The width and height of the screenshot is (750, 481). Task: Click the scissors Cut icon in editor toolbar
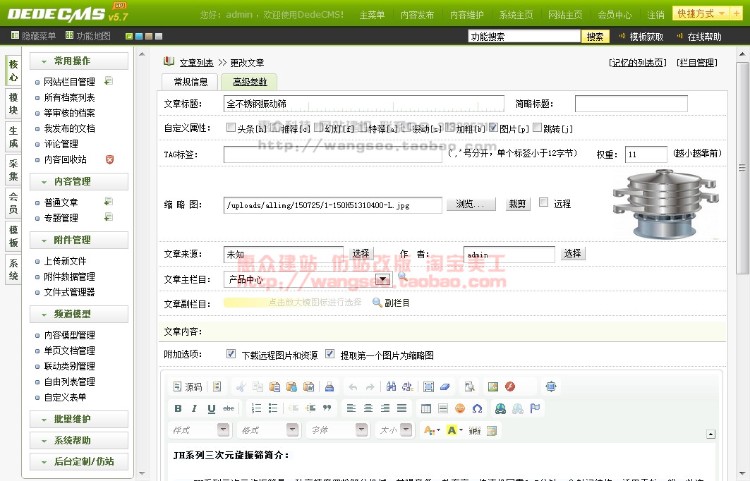241,387
